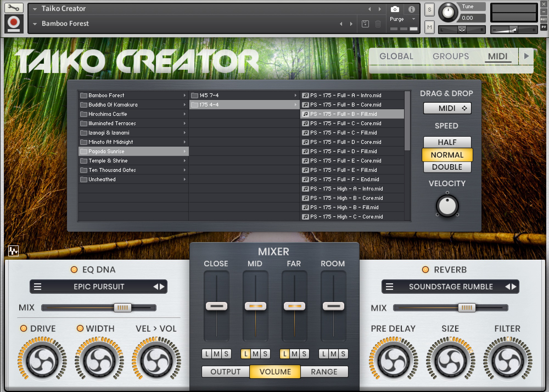Set speed to HALF
549x392 pixels.
pos(447,142)
